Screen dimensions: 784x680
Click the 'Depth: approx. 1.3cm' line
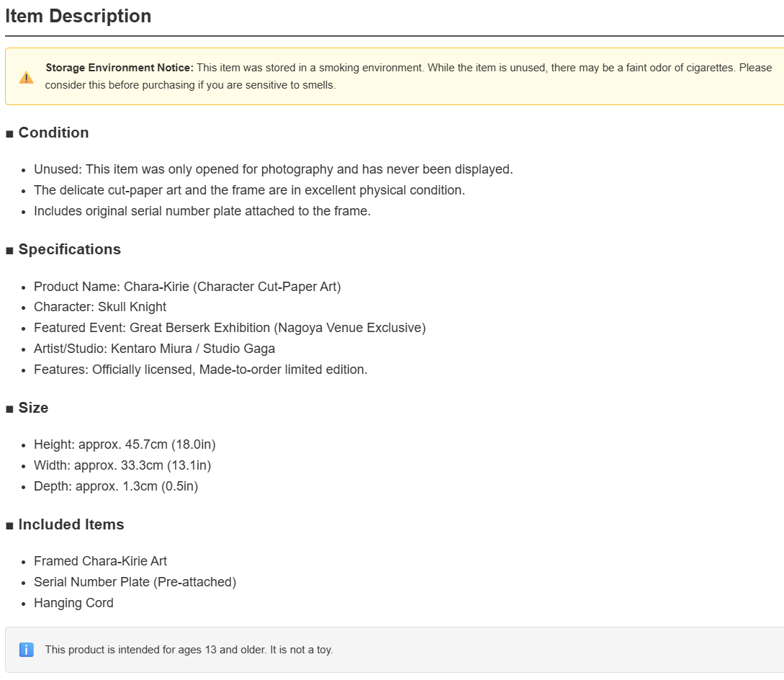tap(116, 486)
